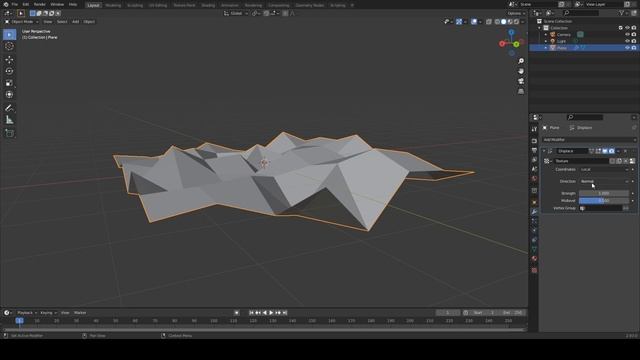The width and height of the screenshot is (640, 360).
Task: Open the Texture properties tab
Action: coord(534,270)
